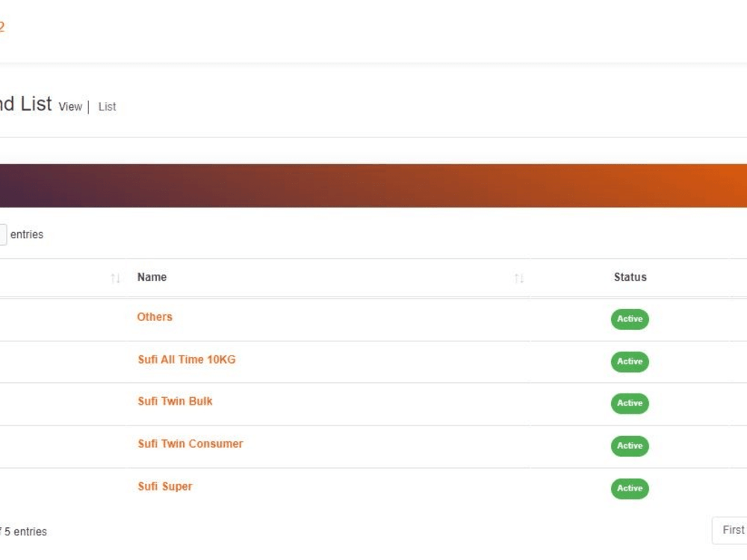Viewport: 747px width, 560px height.
Task: Sort the Name column using its sort arrows
Action: pos(518,277)
